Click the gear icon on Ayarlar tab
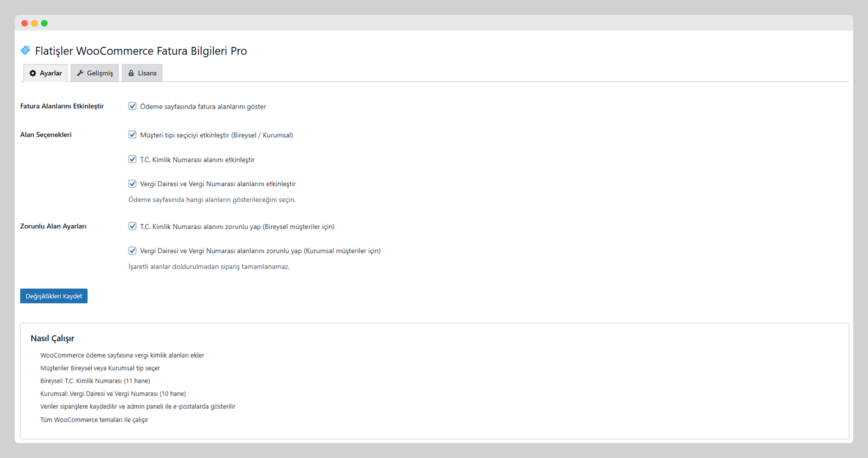This screenshot has width=868, height=458. click(x=33, y=73)
